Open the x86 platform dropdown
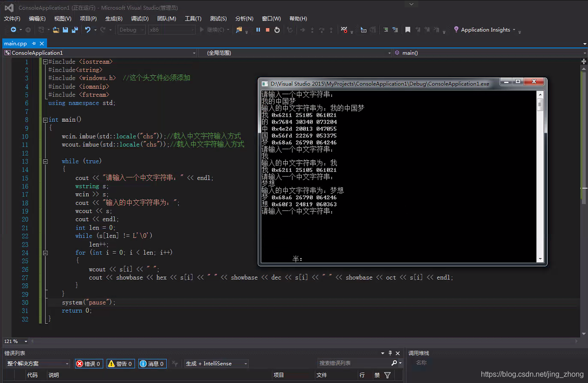This screenshot has width=588, height=383. click(172, 30)
